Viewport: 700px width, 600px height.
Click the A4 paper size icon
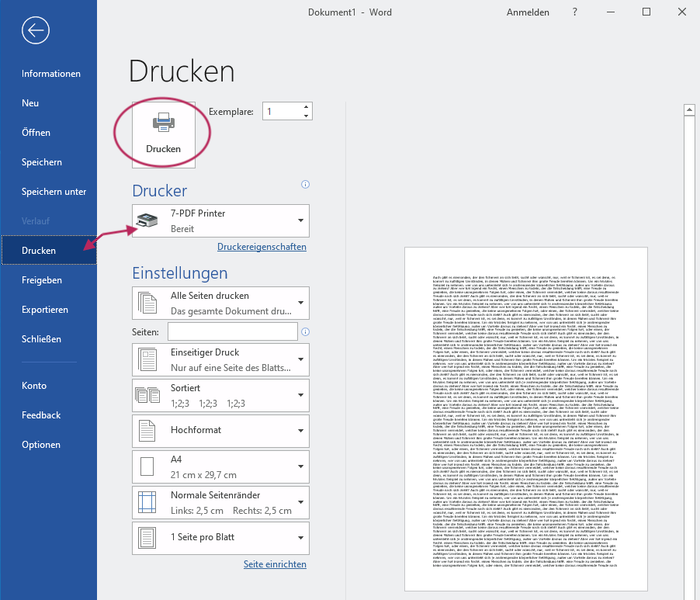pos(147,466)
